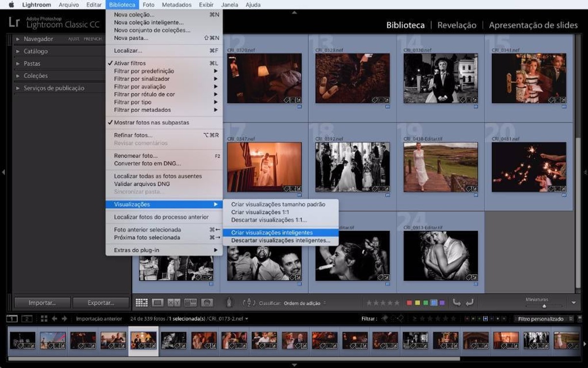Show right panel with edge arrow

(585, 172)
